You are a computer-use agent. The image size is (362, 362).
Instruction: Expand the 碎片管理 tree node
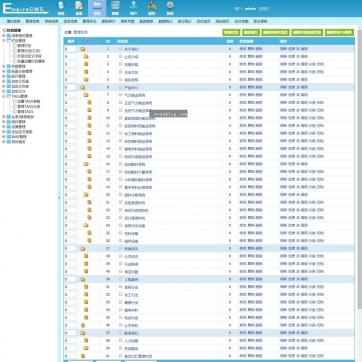pyautogui.click(x=4, y=76)
